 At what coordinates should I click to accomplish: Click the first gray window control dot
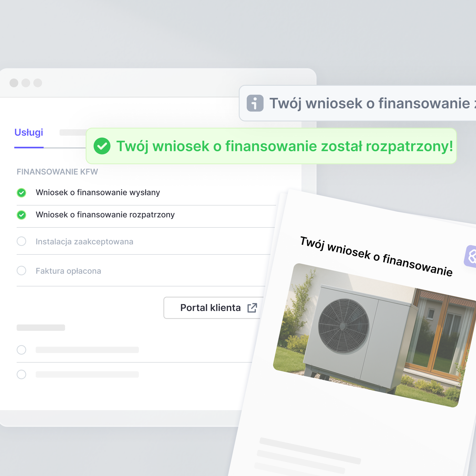tap(14, 83)
